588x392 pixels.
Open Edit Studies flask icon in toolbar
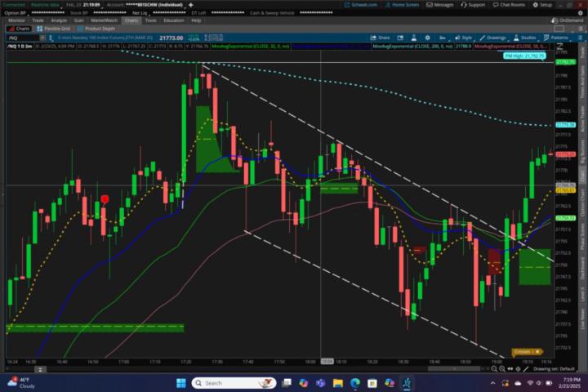coord(413,38)
